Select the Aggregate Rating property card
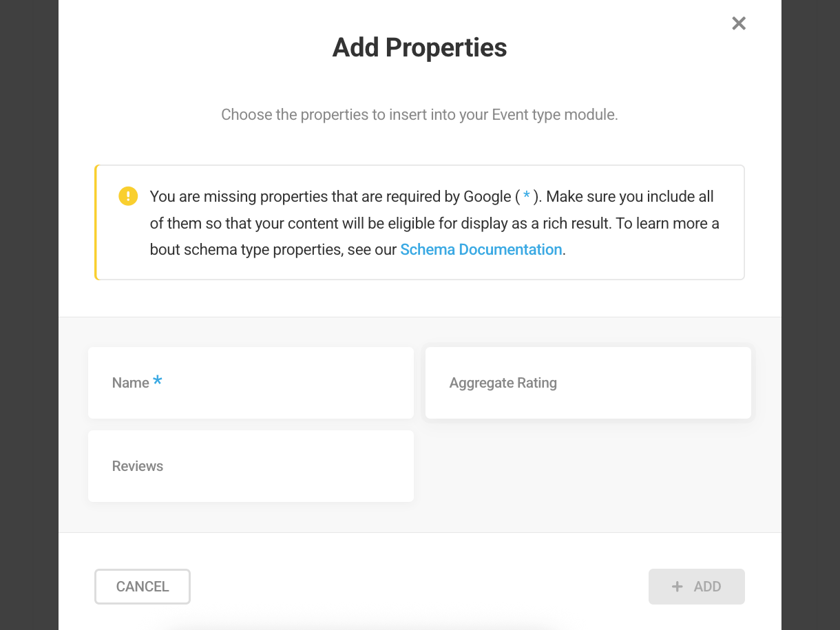Screen dimensions: 840x630 588,383
